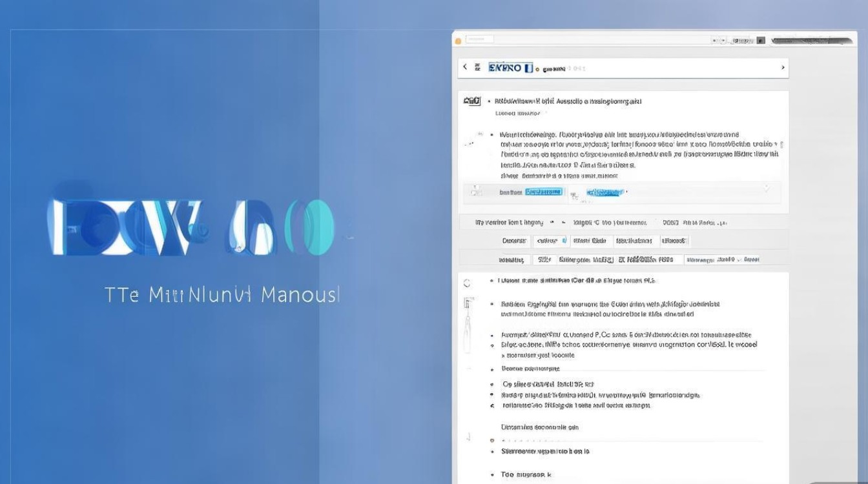
Task: Click the dark square icon in top toolbar
Action: click(761, 40)
